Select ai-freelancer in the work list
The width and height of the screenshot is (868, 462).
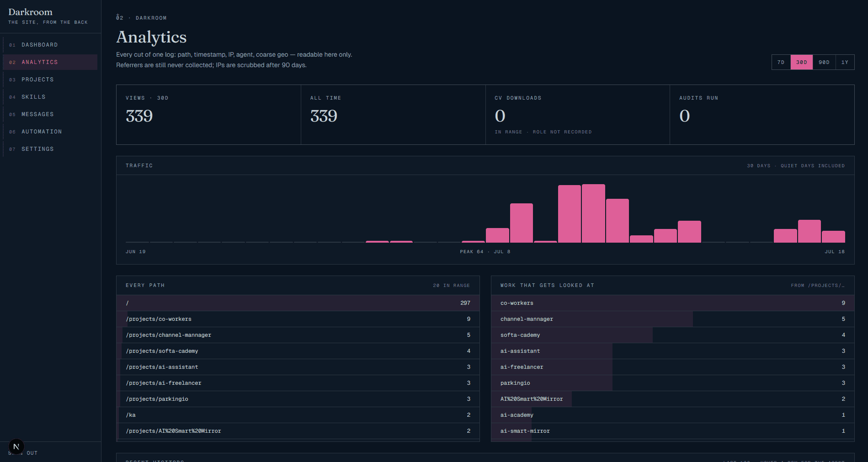tap(673, 367)
